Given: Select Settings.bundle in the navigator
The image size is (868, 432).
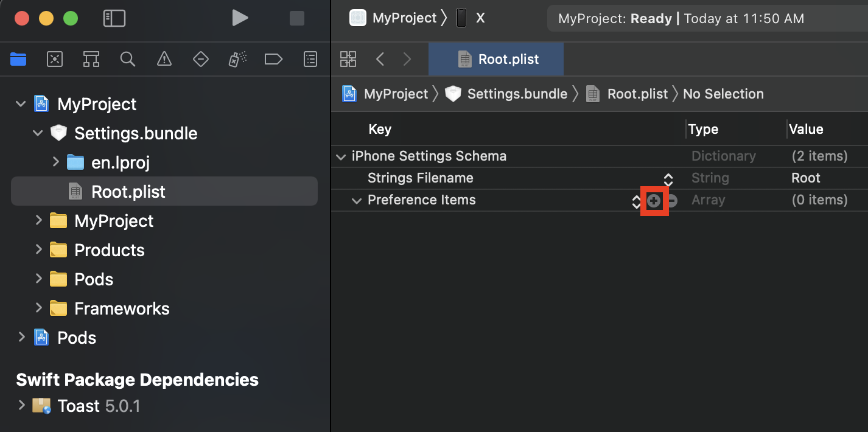Looking at the screenshot, I should pos(136,133).
